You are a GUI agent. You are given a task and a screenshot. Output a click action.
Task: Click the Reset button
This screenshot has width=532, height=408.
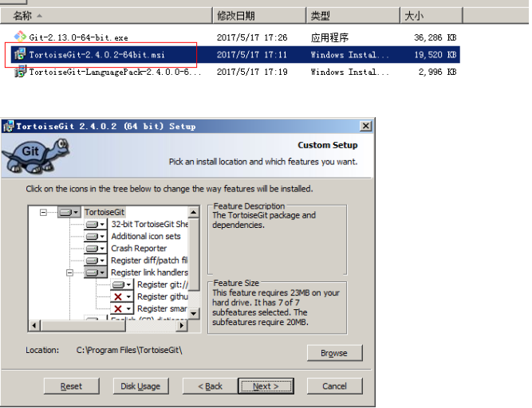(72, 386)
